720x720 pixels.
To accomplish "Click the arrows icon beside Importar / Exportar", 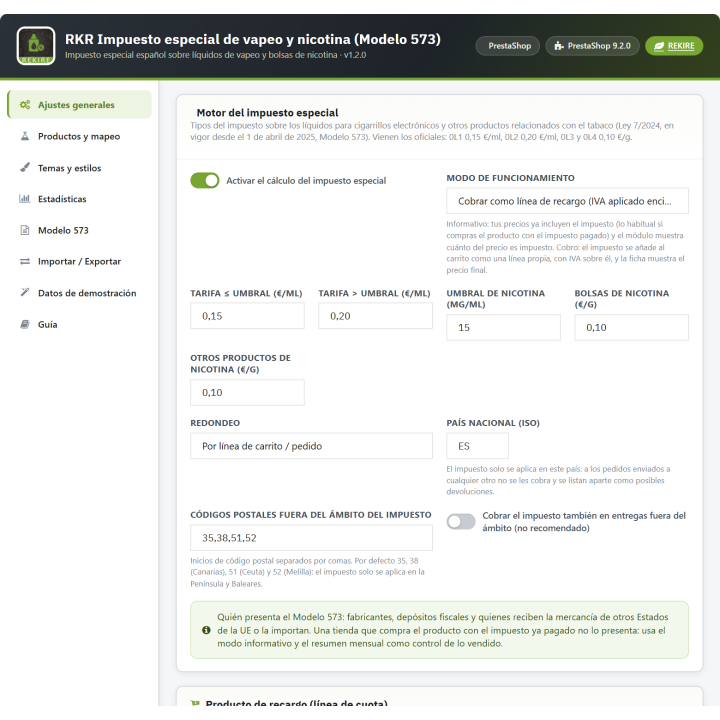I will [x=25, y=261].
